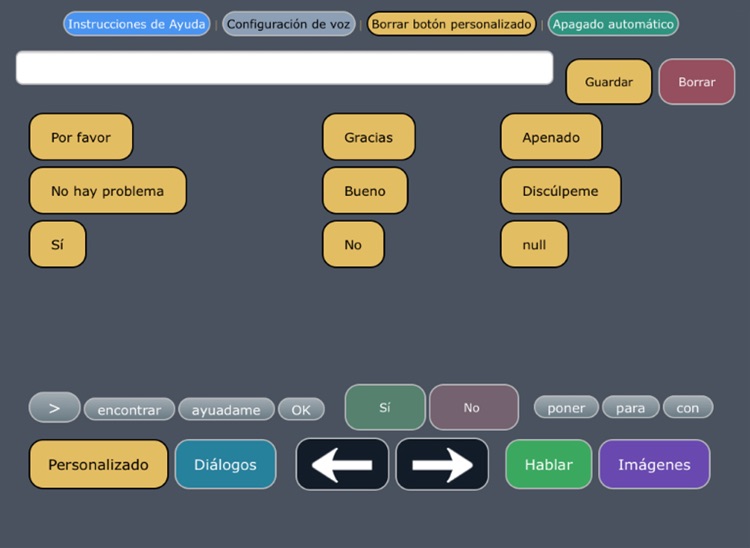Image resolution: width=750 pixels, height=548 pixels.
Task: Tap the yellow Sí phrase button
Action: (57, 244)
